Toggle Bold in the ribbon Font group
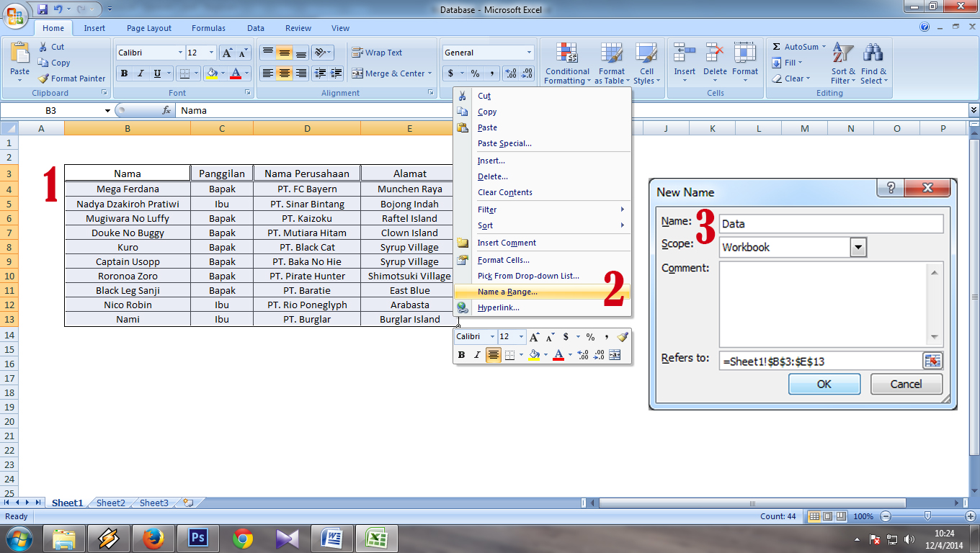980x553 pixels. (124, 73)
